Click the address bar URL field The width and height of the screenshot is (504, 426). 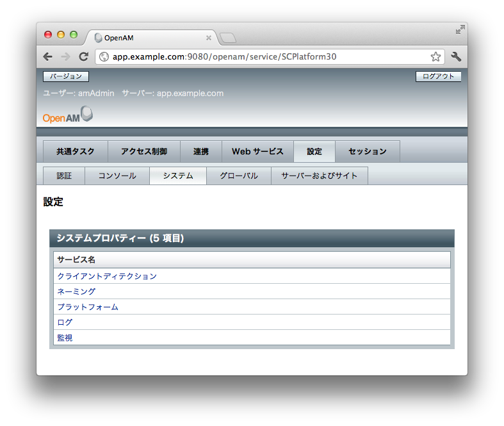(x=256, y=56)
